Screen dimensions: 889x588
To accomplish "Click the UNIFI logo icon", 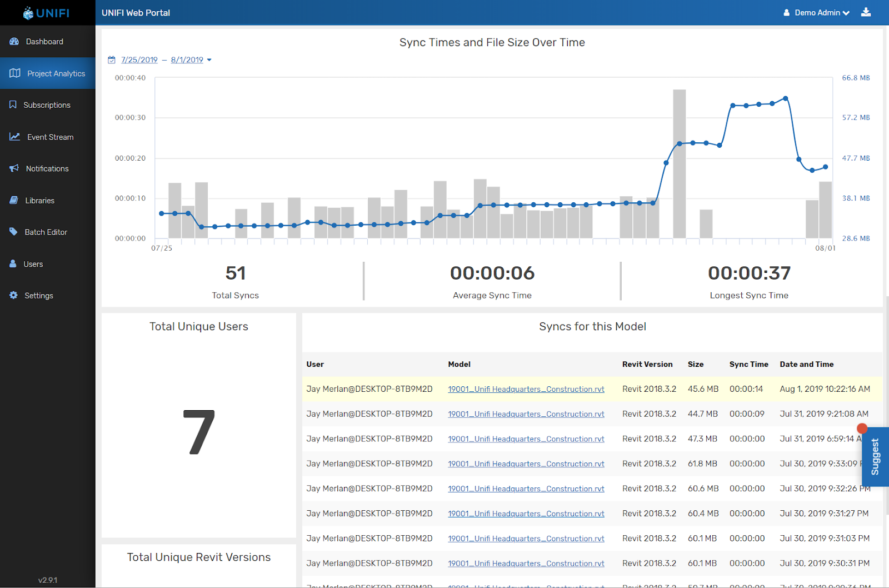I will [x=28, y=13].
